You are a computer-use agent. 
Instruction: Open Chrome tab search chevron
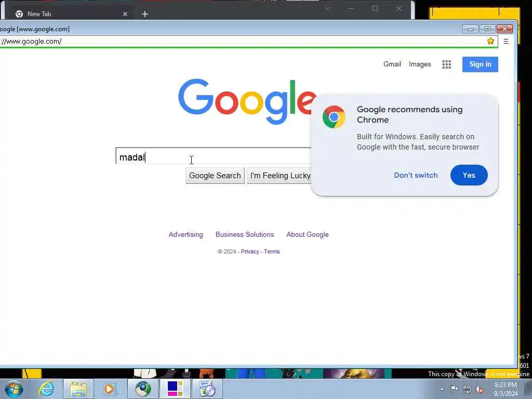coord(327,8)
